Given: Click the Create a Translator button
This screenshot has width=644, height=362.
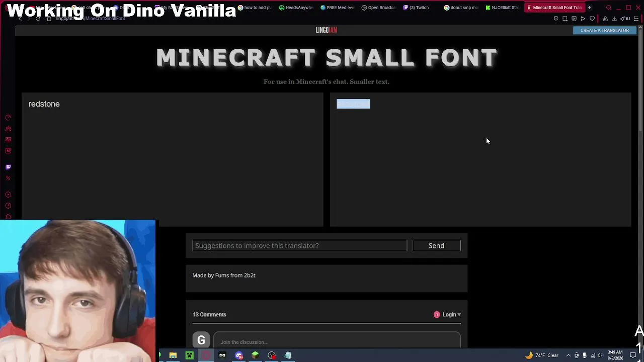Looking at the screenshot, I should (x=604, y=30).
